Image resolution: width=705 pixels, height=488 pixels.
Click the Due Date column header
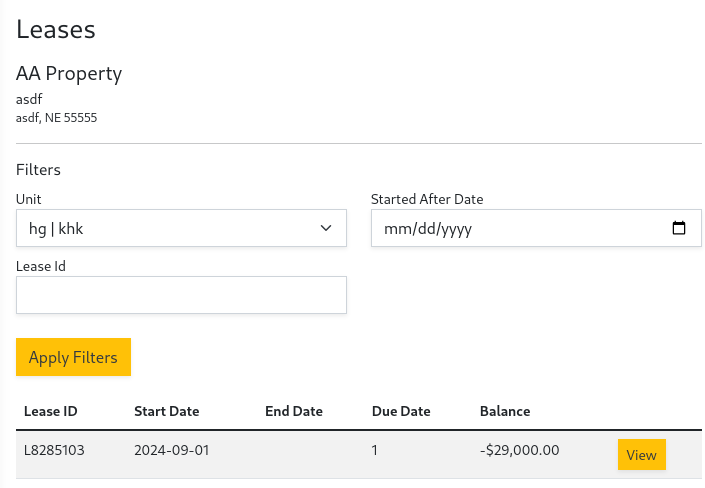tap(400, 411)
